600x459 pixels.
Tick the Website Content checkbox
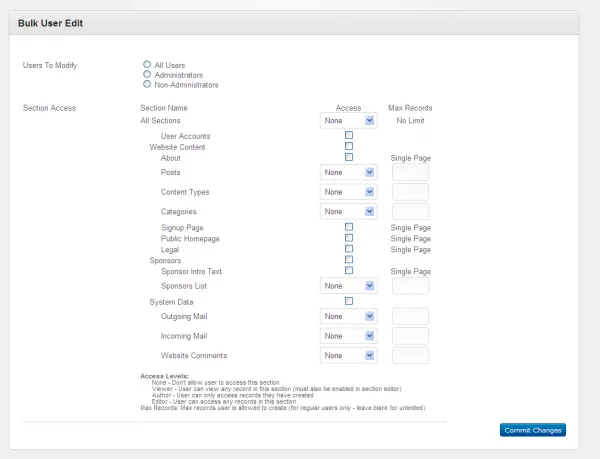(x=349, y=146)
